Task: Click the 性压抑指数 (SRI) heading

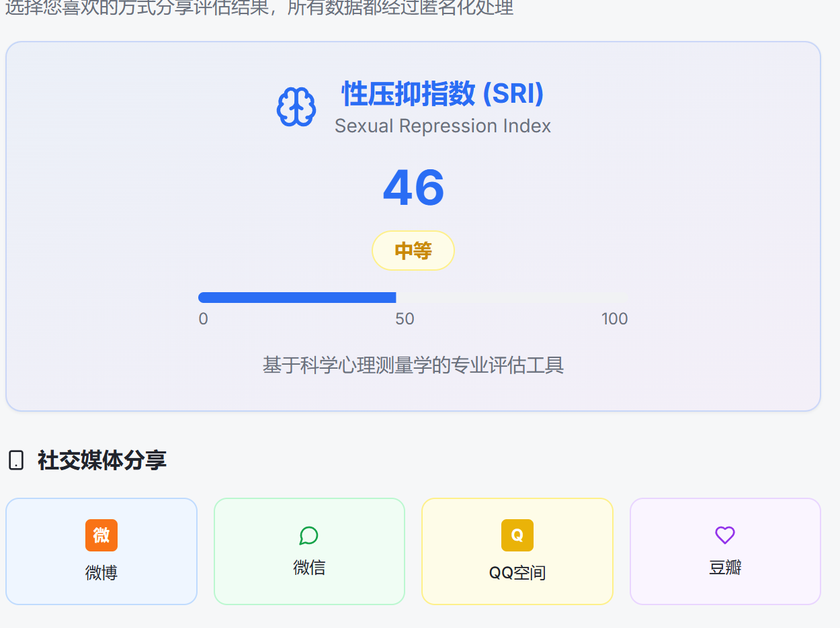Action: point(443,94)
